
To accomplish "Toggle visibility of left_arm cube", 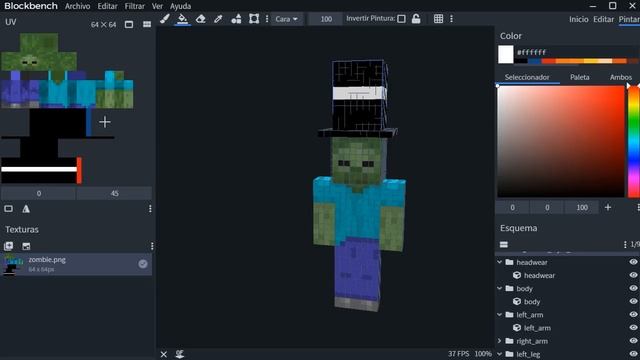I will pos(633,328).
